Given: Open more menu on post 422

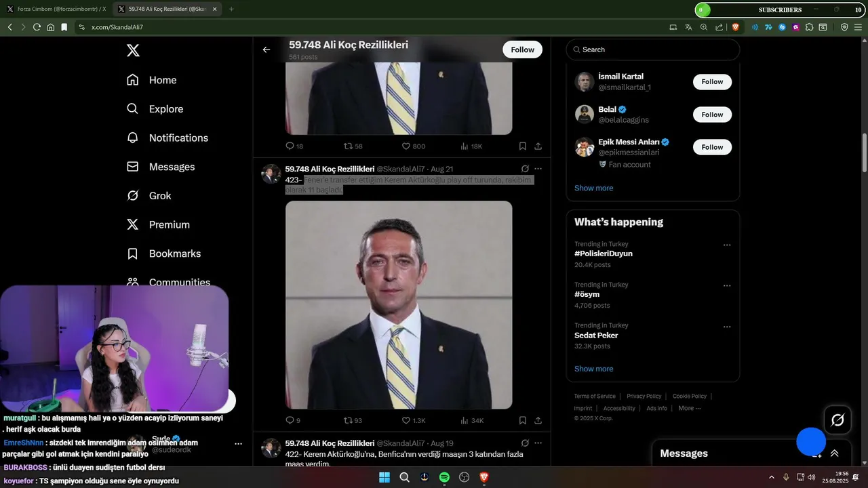Looking at the screenshot, I should tap(538, 443).
